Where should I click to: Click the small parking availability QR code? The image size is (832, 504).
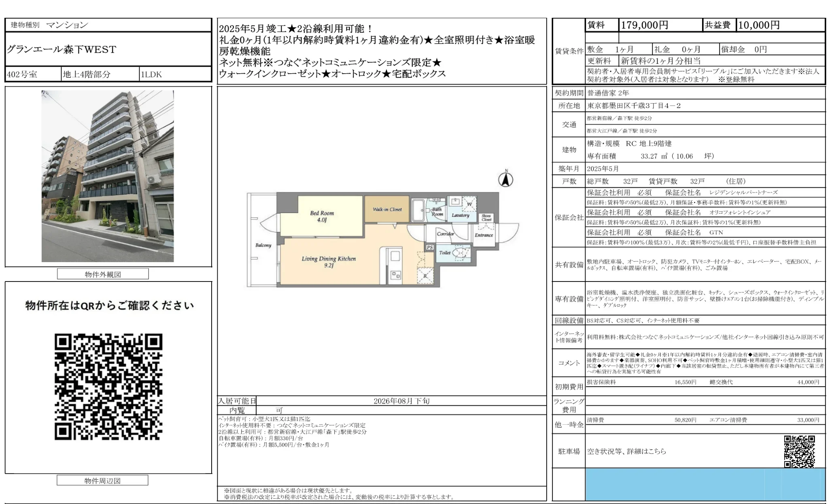coord(799,451)
